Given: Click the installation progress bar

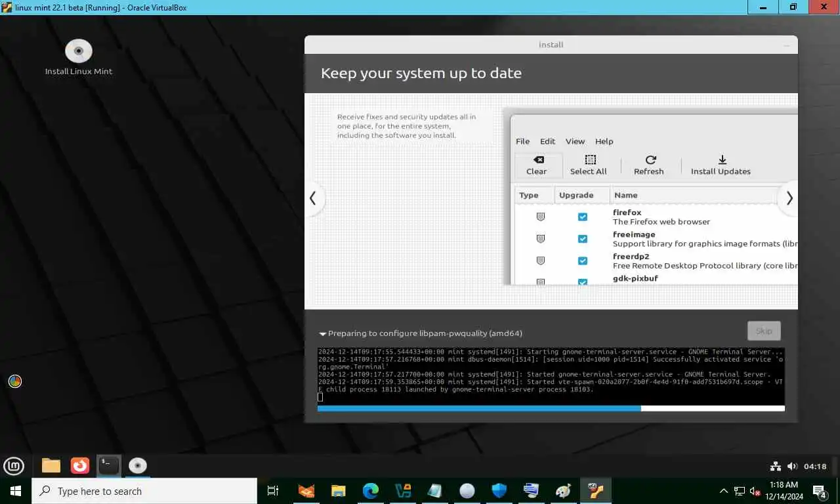Looking at the screenshot, I should tap(551, 408).
